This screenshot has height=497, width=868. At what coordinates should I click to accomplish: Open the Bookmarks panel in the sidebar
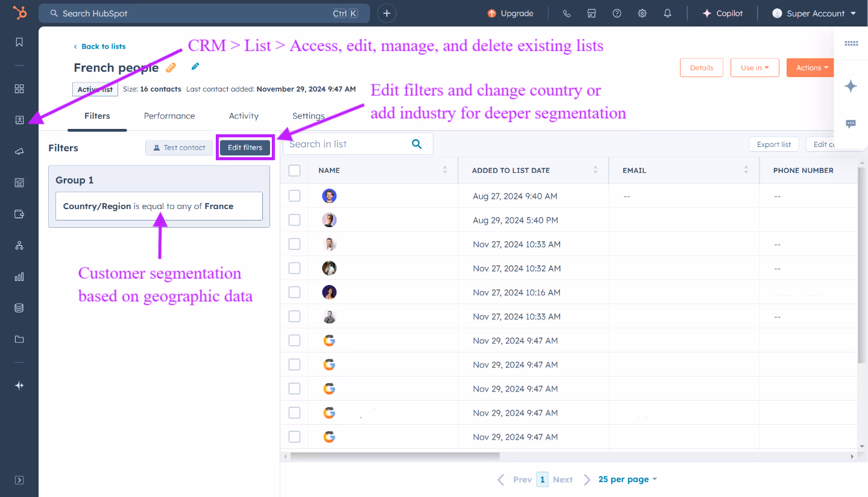click(19, 42)
